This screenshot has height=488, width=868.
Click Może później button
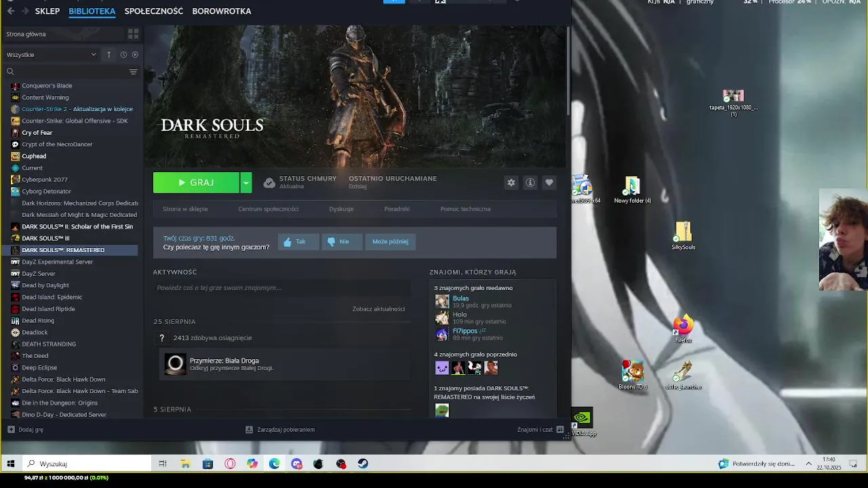pos(390,242)
